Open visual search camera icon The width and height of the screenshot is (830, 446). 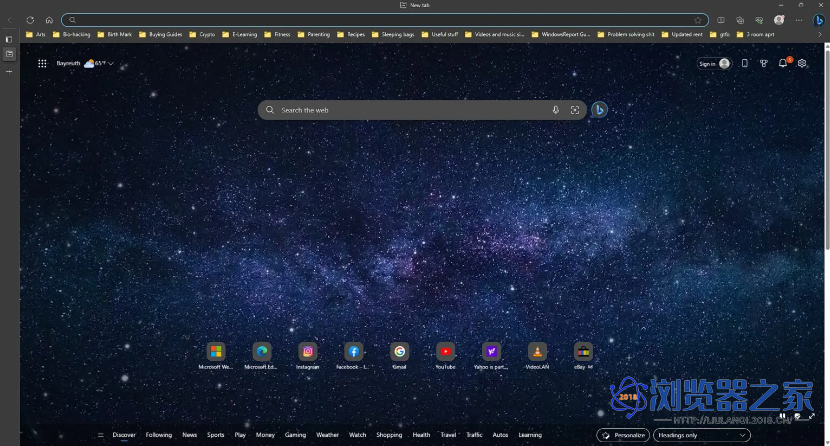575,110
